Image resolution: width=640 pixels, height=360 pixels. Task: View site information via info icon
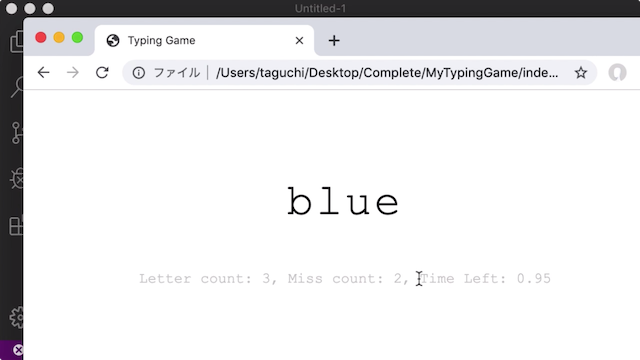(139, 73)
